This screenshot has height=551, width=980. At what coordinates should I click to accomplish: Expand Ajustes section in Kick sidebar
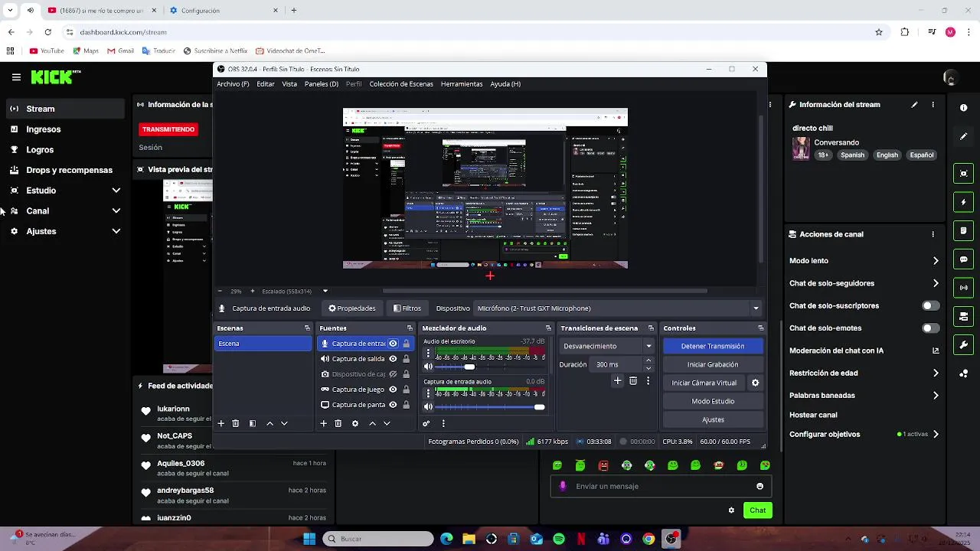pos(116,231)
